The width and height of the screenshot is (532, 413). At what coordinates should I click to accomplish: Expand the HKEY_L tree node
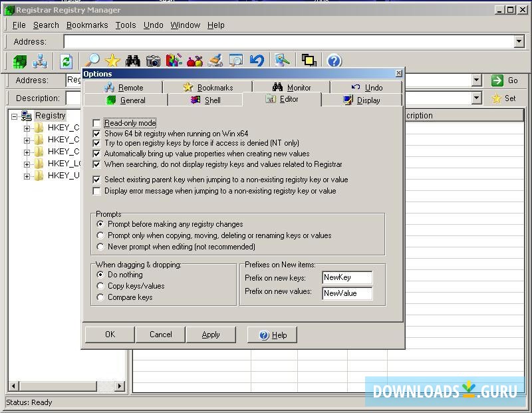(27, 164)
